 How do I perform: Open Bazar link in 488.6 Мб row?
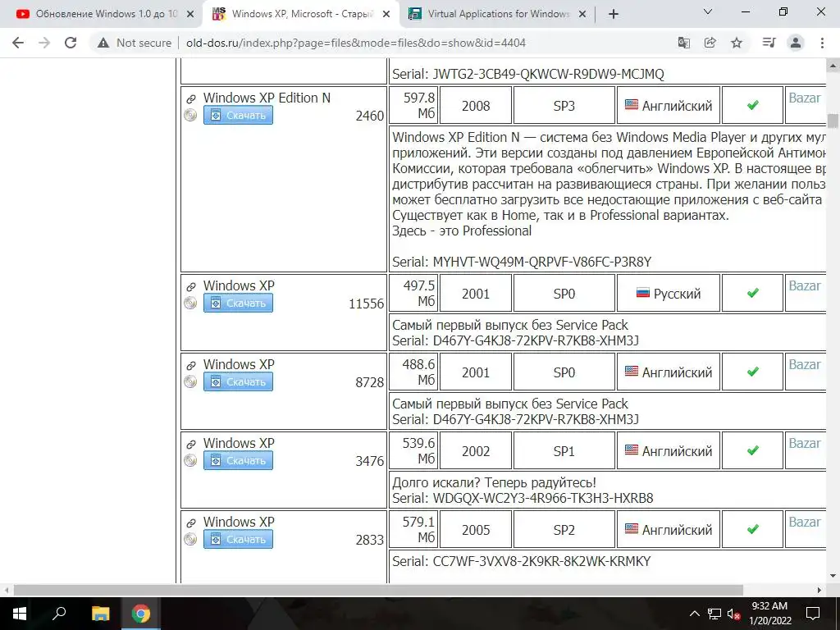[x=804, y=365]
